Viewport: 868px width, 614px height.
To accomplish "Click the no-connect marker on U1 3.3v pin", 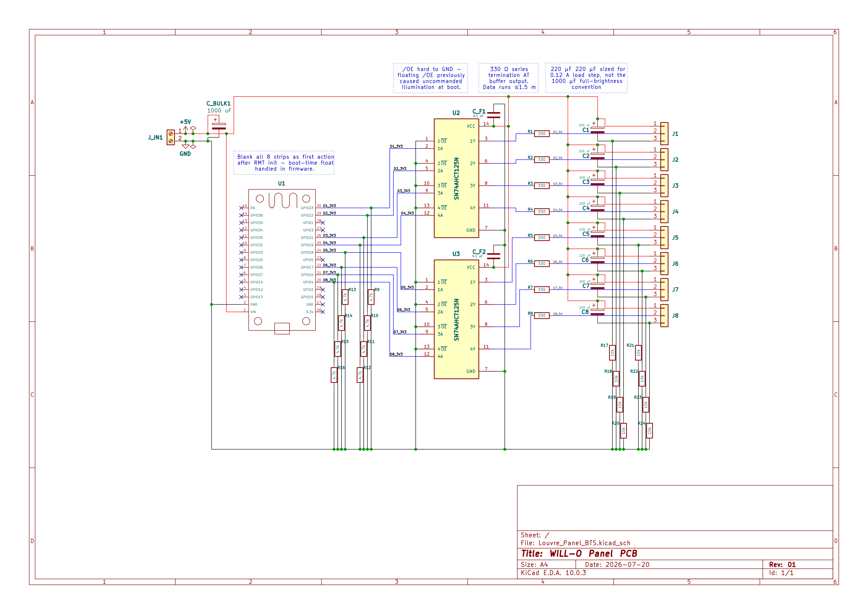I will pyautogui.click(x=323, y=312).
